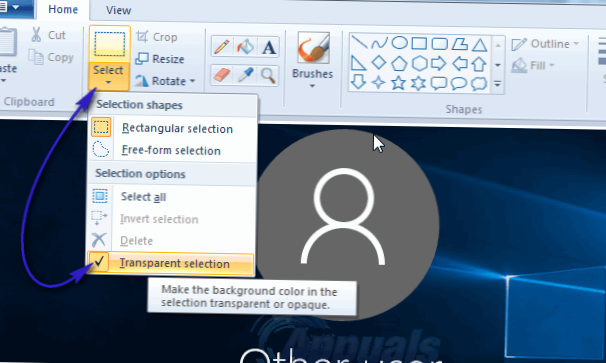606x363 pixels.
Task: Select the Magnifier tool
Action: 269,75
